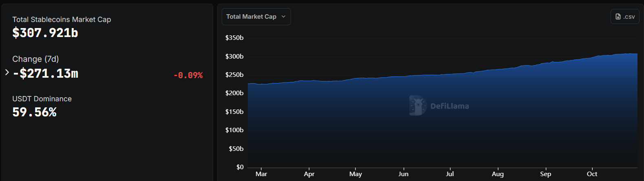Click the DefiLlama llama logo watermark
Image resolution: width=644 pixels, height=181 pixels.
click(x=417, y=106)
